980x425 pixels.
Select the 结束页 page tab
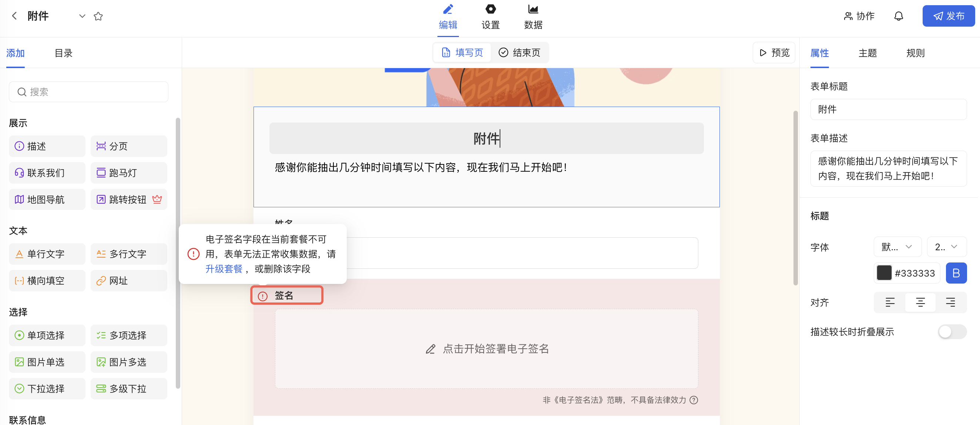point(519,53)
